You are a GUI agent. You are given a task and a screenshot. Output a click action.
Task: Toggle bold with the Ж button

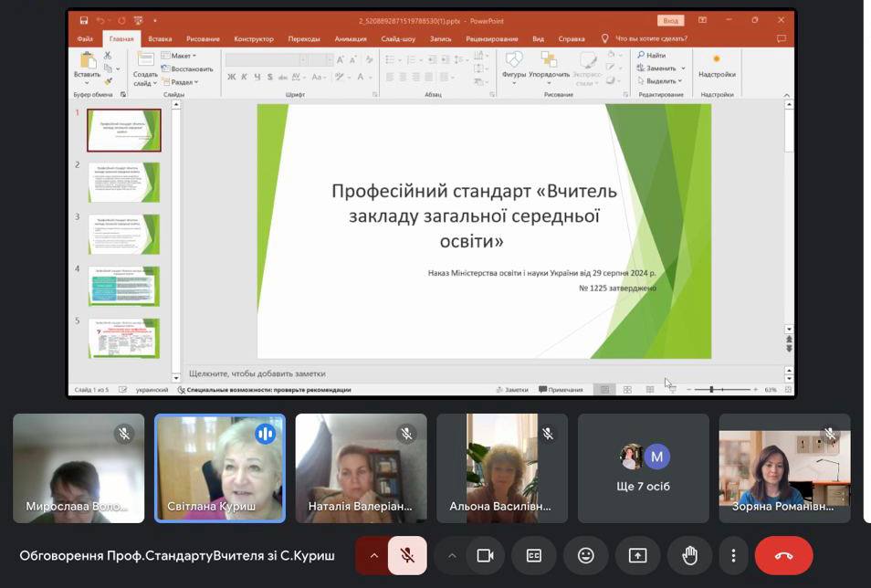232,77
